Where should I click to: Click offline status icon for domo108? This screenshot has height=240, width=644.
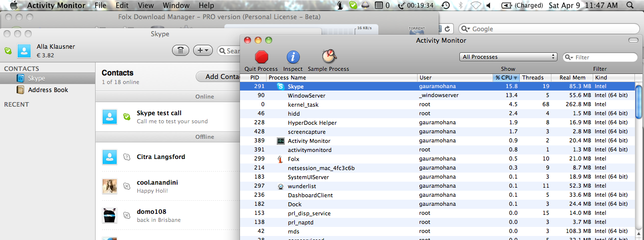(x=127, y=215)
